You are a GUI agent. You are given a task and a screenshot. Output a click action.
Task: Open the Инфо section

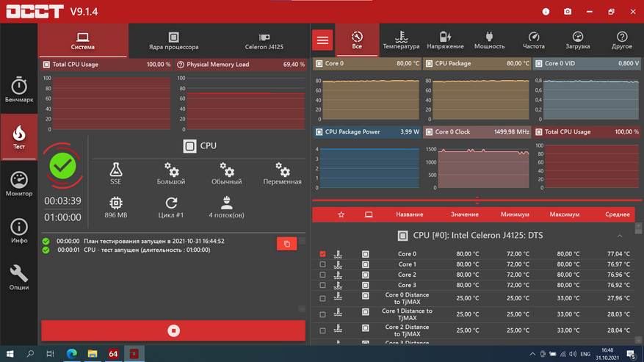19,231
